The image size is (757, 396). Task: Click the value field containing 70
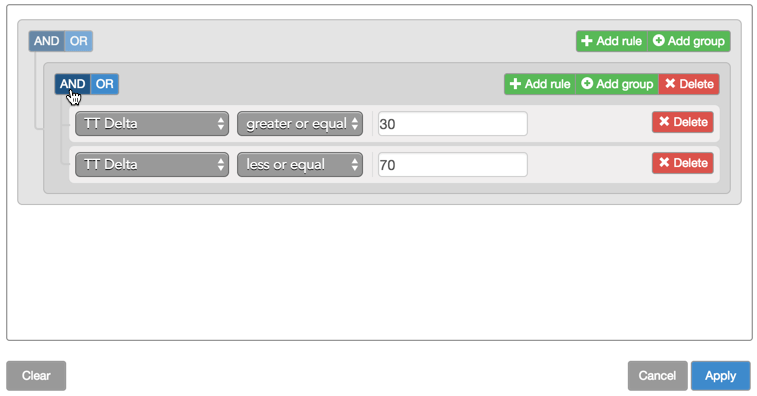tap(452, 165)
